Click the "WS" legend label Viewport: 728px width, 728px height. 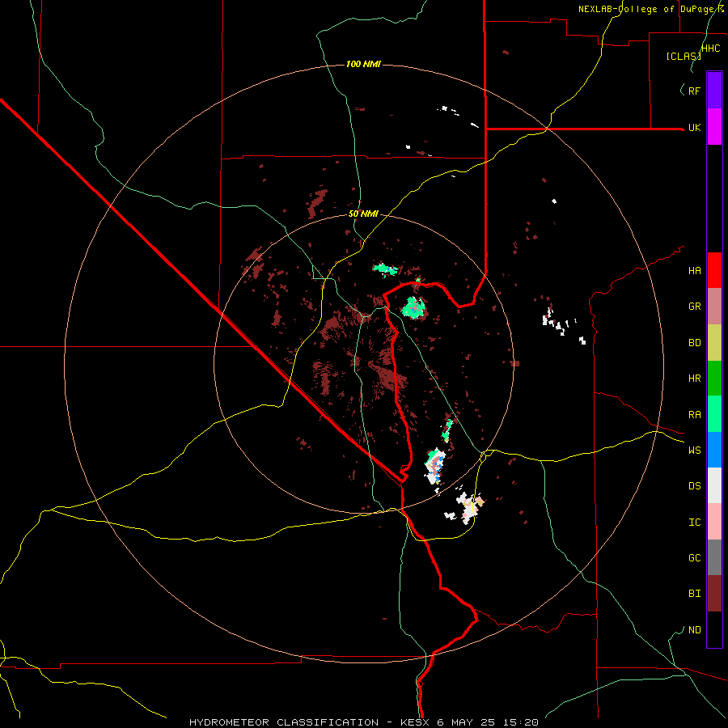coord(694,451)
